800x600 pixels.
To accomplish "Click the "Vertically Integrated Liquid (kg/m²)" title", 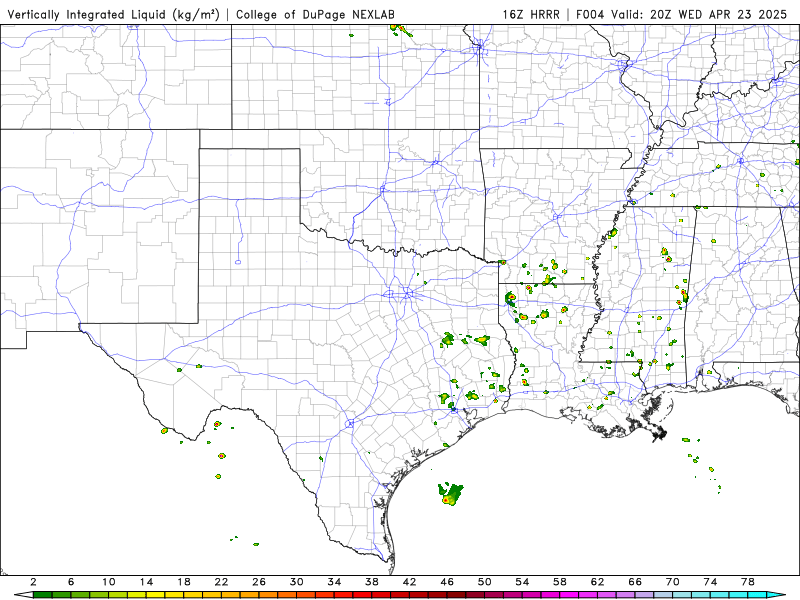I will click(x=113, y=14).
